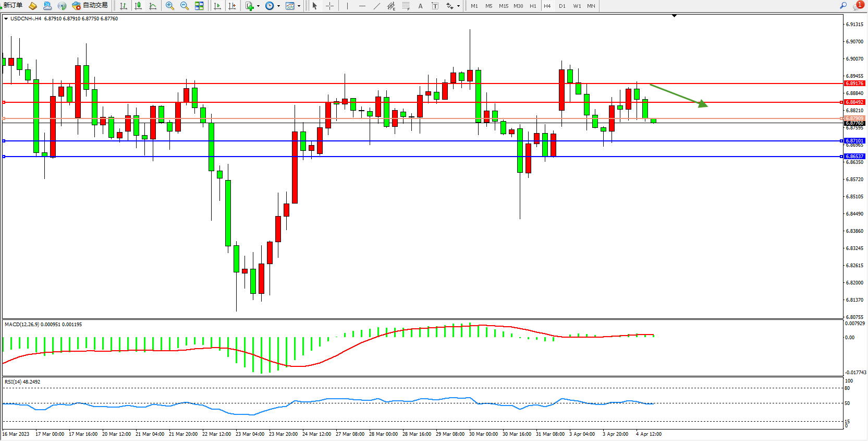Open the search magnifier in toolbar
The width and height of the screenshot is (868, 441).
point(843,6)
